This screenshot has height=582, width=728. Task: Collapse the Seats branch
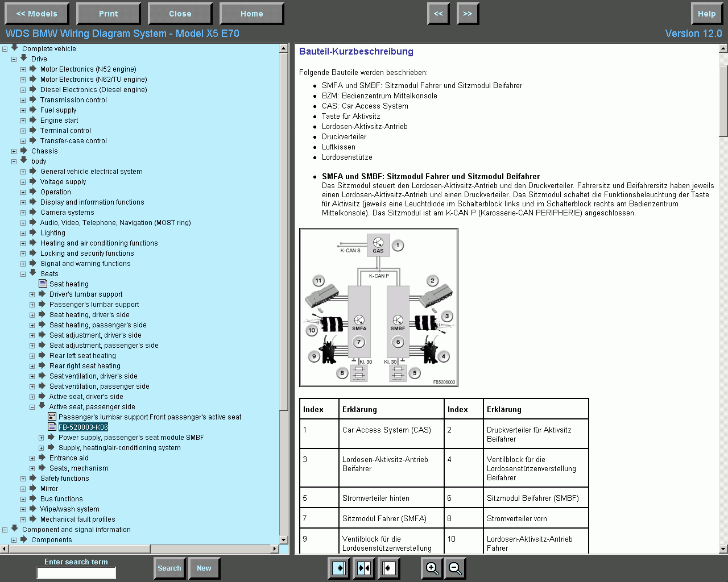(23, 273)
